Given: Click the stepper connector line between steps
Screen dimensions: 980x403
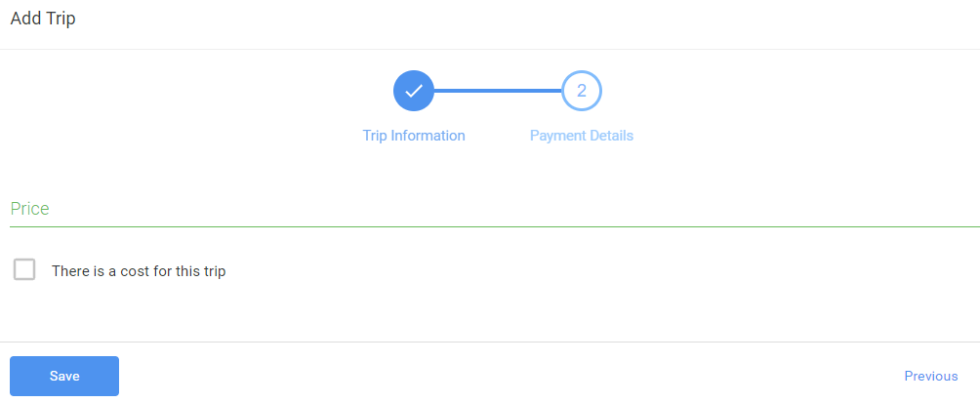Looking at the screenshot, I should (498, 91).
